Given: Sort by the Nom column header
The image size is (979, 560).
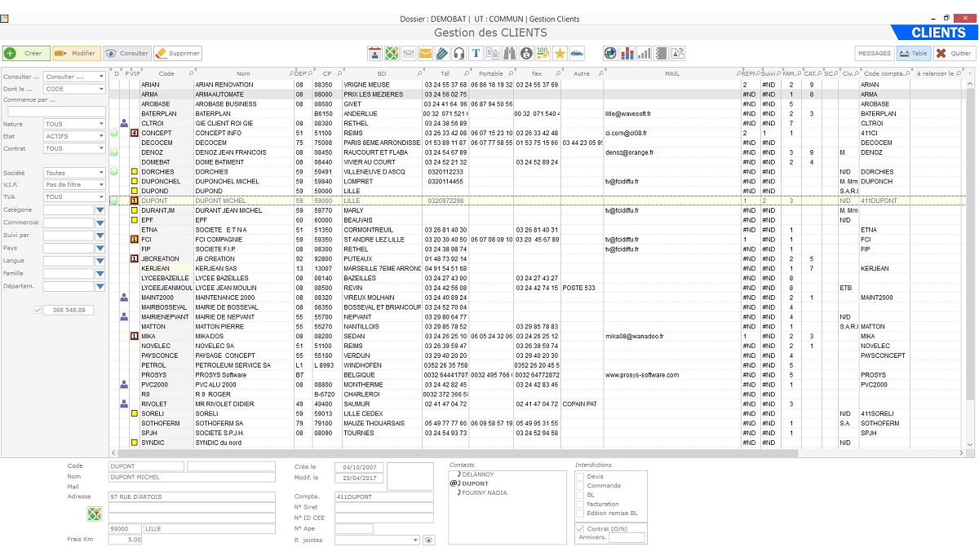Looking at the screenshot, I should tap(243, 73).
